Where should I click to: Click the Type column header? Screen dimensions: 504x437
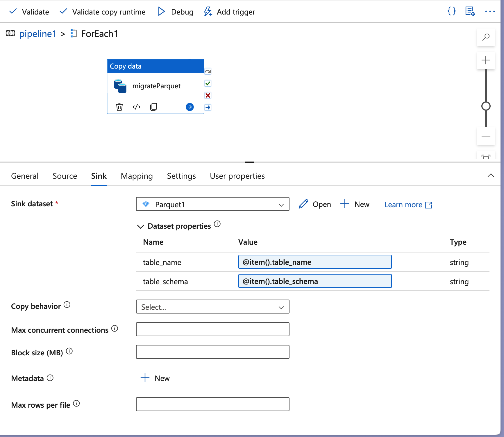click(x=458, y=242)
